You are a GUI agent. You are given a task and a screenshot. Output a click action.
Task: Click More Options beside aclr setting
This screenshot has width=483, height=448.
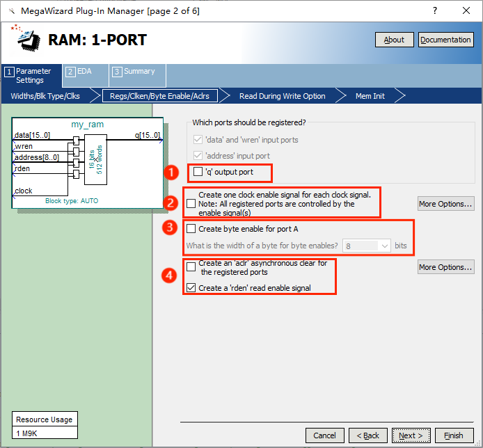coord(445,267)
